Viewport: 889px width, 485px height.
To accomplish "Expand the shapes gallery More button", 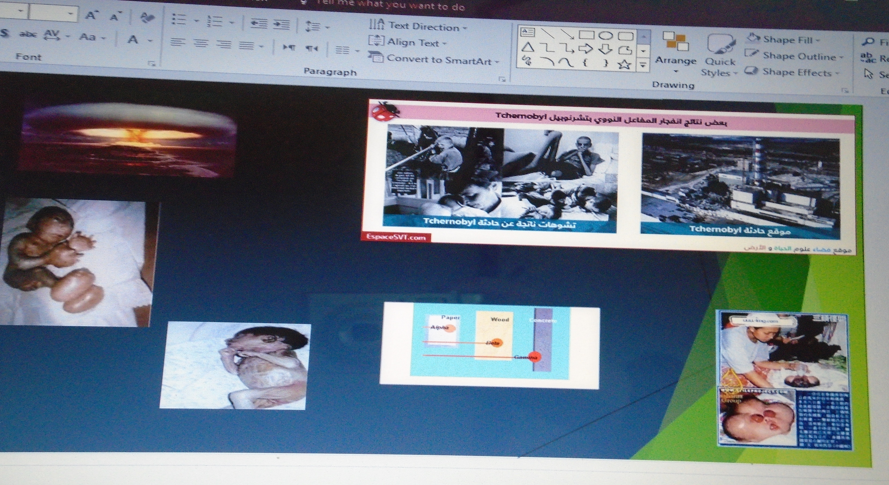I will [x=643, y=64].
